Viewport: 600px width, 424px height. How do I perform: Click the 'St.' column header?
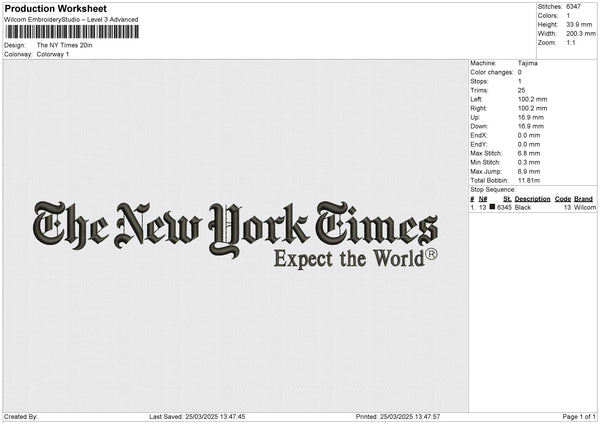click(x=507, y=199)
